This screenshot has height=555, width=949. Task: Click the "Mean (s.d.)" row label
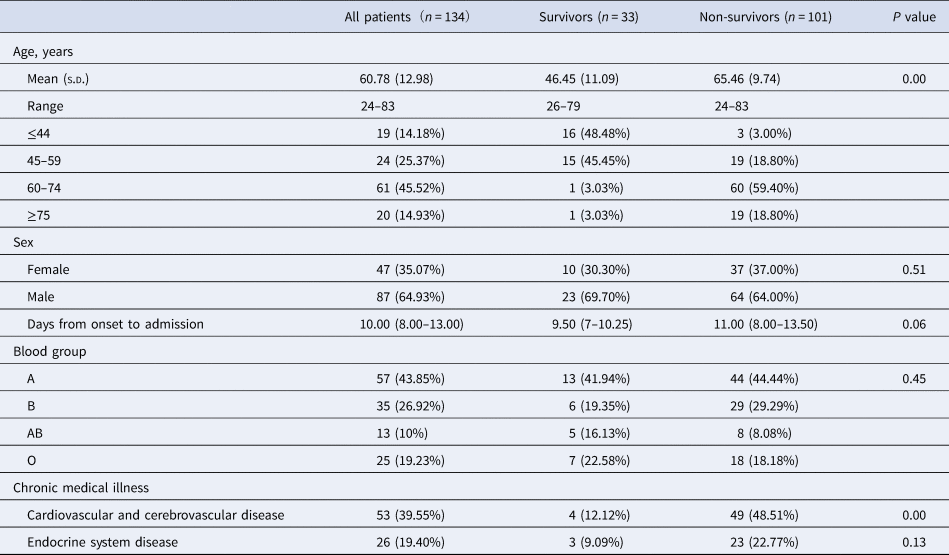pos(66,79)
